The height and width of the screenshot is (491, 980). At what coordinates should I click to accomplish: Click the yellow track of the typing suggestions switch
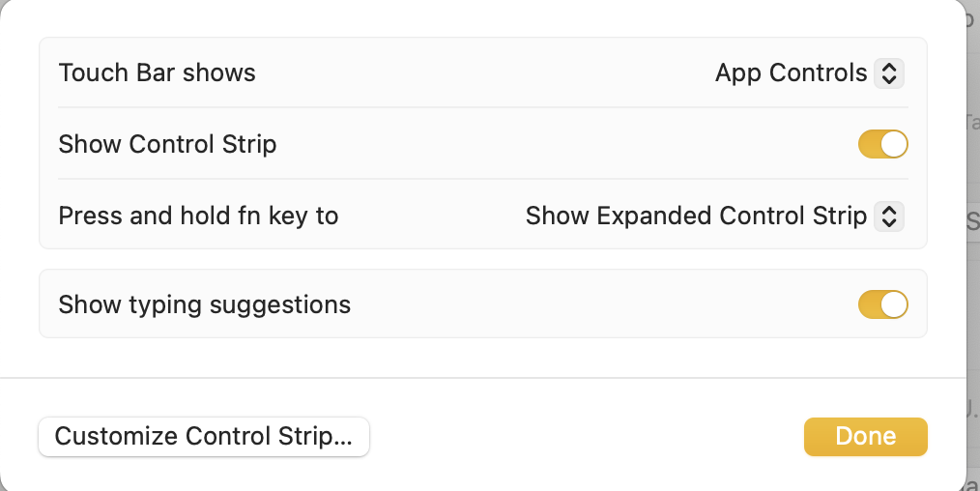click(x=869, y=305)
